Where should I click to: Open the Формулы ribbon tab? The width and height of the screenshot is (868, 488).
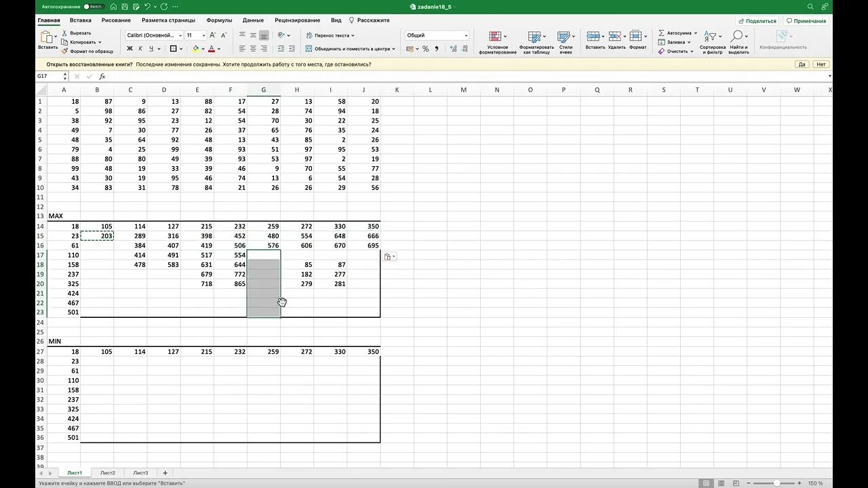(219, 20)
